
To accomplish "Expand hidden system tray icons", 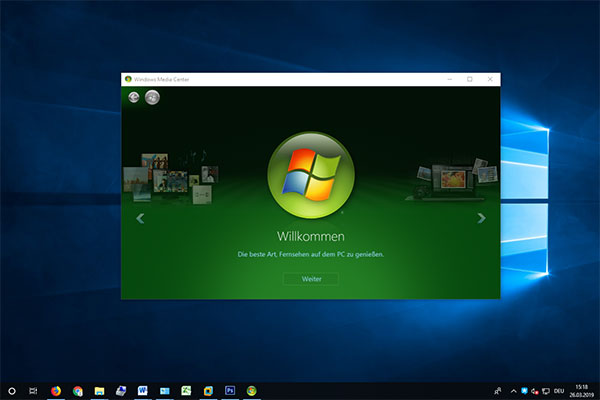I will [x=514, y=391].
